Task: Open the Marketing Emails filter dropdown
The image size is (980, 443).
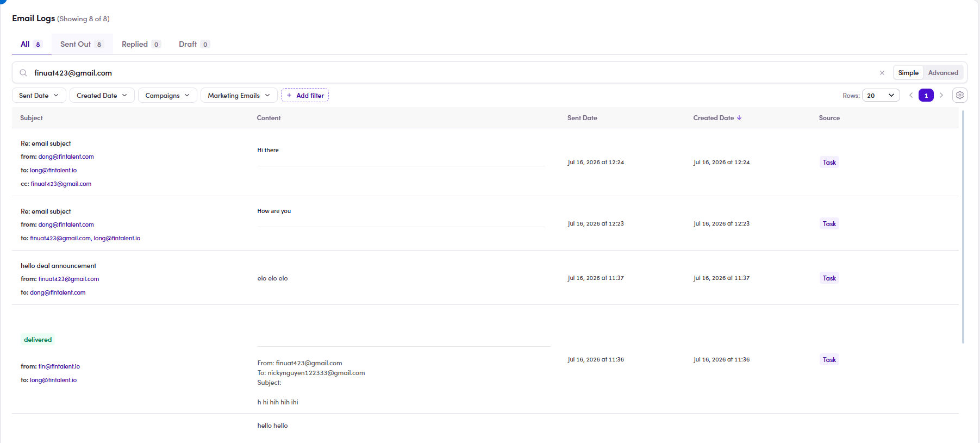Action: click(239, 95)
